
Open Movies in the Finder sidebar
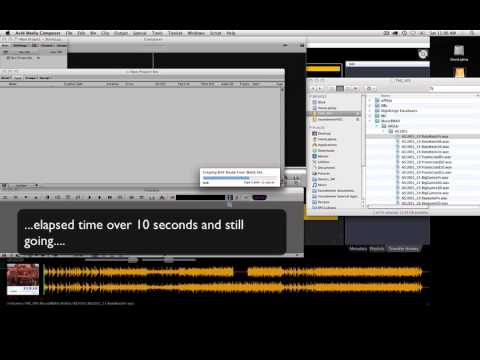pos(321,156)
